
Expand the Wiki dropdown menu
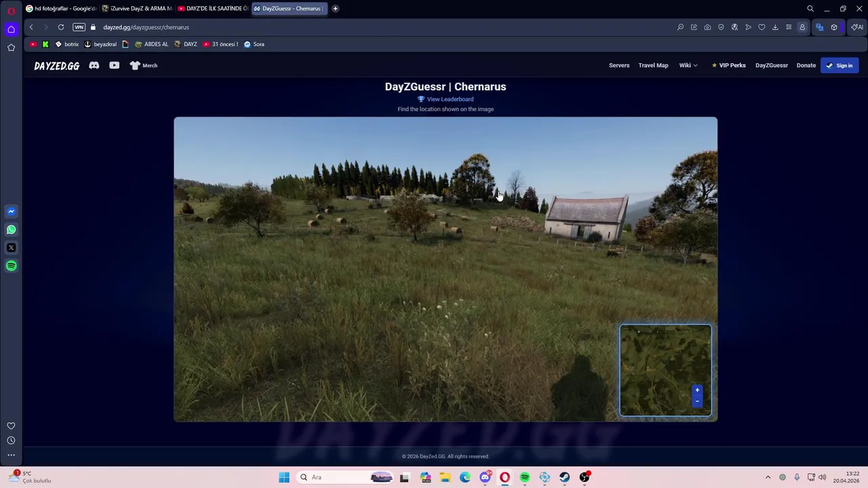(x=688, y=66)
